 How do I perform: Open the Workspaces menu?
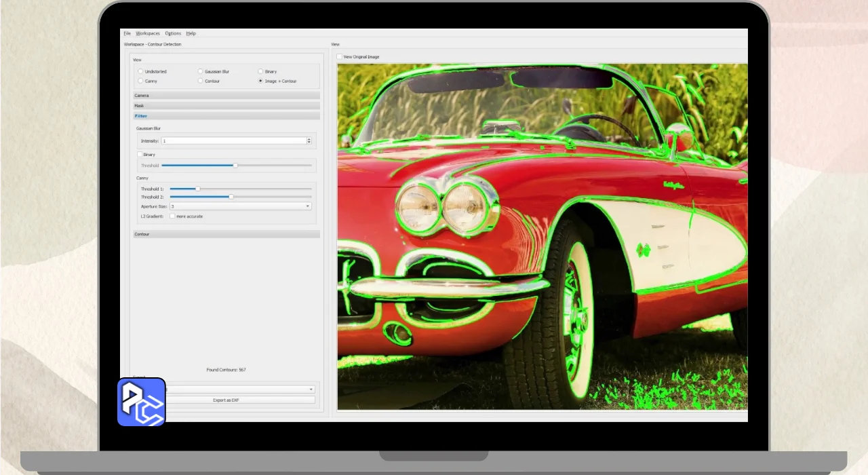[x=148, y=33]
